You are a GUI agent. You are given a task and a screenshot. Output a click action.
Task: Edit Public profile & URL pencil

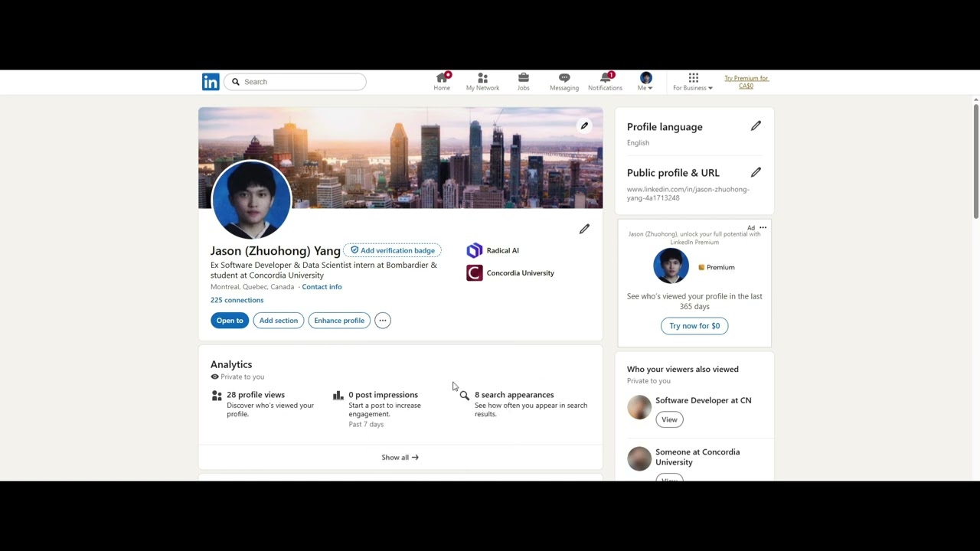tap(756, 172)
